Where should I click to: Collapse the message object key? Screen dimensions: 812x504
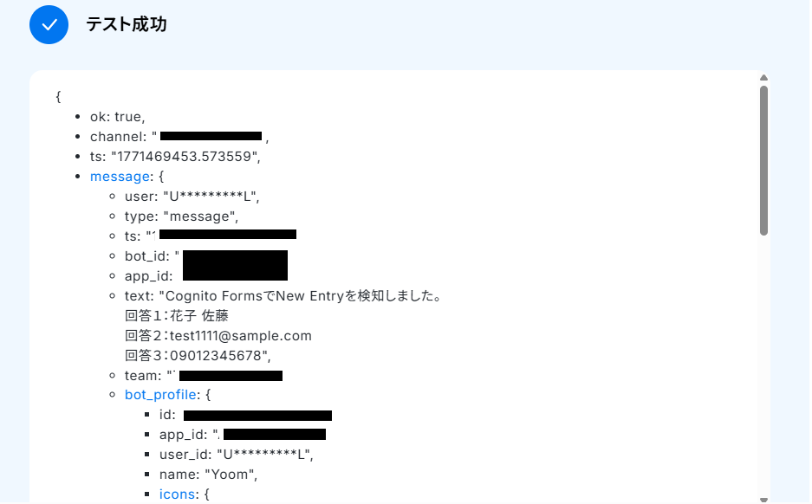coord(120,177)
